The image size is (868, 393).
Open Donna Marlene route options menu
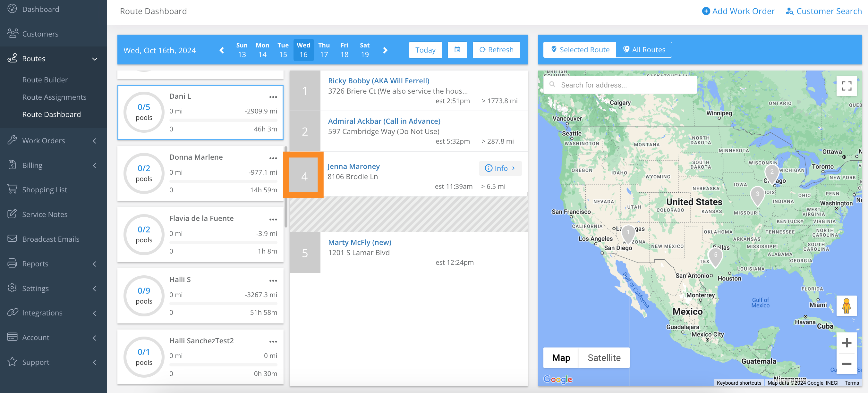[273, 158]
